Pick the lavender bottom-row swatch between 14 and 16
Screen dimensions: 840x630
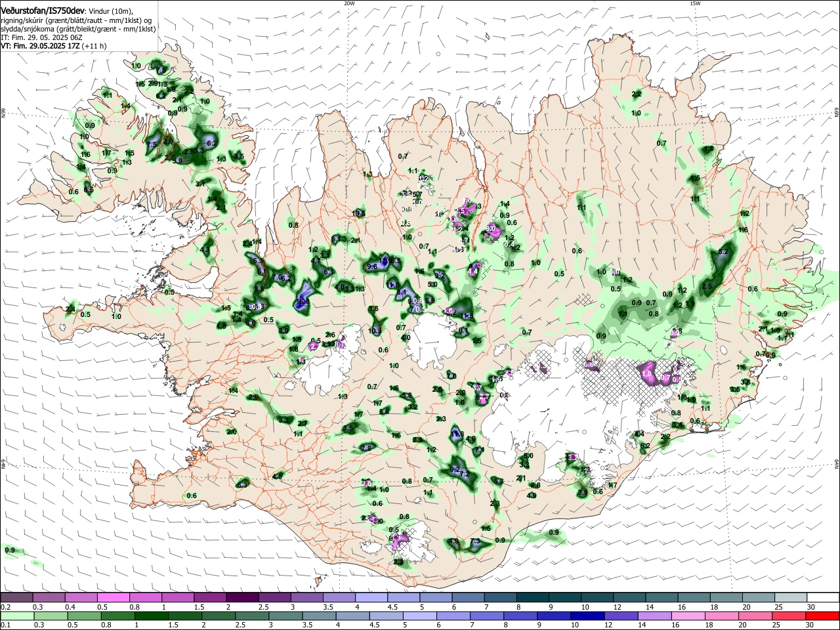coord(653,616)
